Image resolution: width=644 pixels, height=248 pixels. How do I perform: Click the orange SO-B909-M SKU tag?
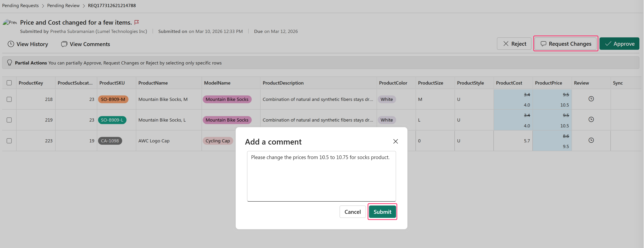[113, 99]
